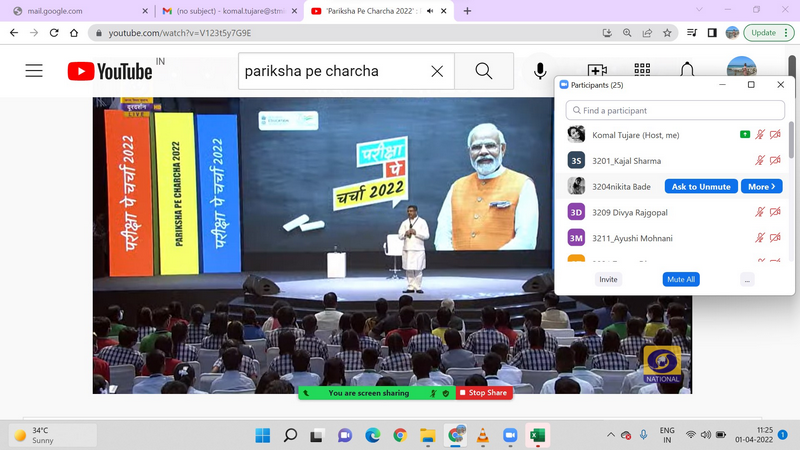Screen dimensions: 800x450
Task: Toggle 3209 Divya Rajgopal microphone icon
Action: [x=760, y=212]
